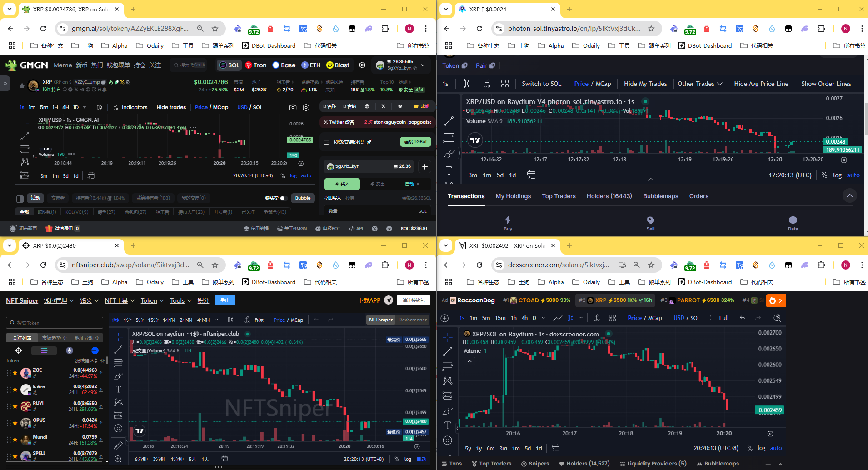Click Photon Sell tag icon
868x470 pixels.
pyautogui.click(x=650, y=220)
